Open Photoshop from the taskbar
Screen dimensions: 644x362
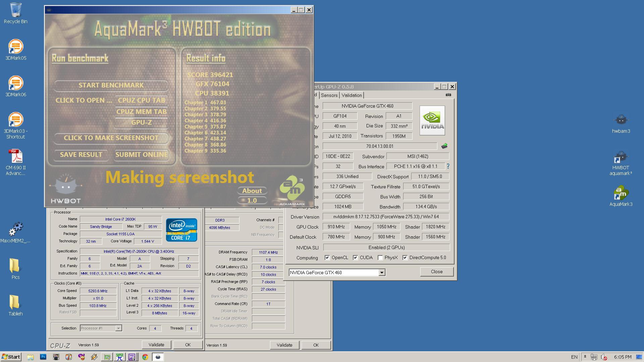(43, 357)
